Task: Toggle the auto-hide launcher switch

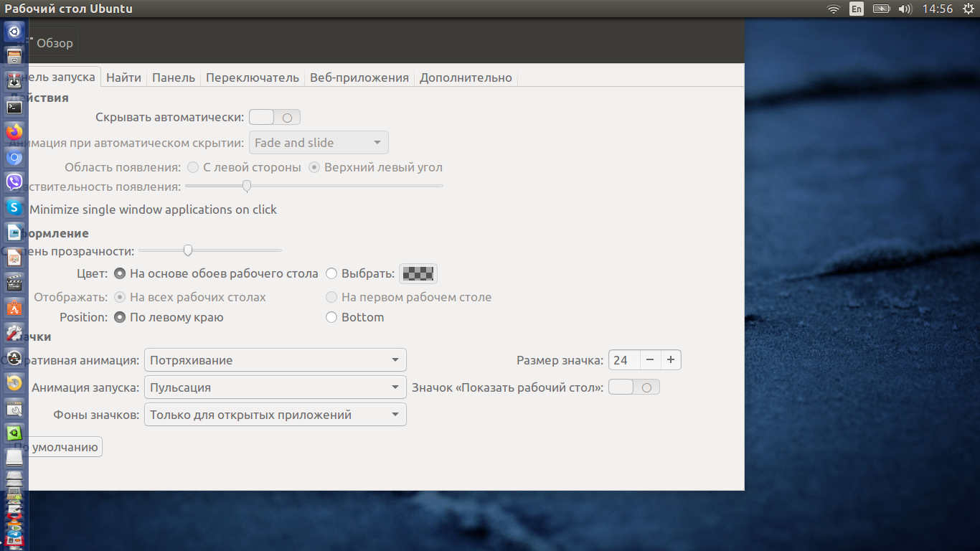Action: [275, 117]
